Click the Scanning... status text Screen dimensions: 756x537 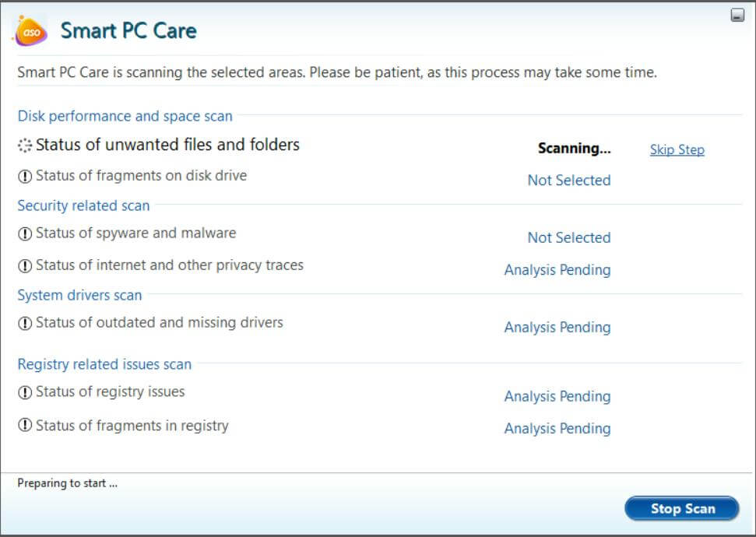point(574,148)
